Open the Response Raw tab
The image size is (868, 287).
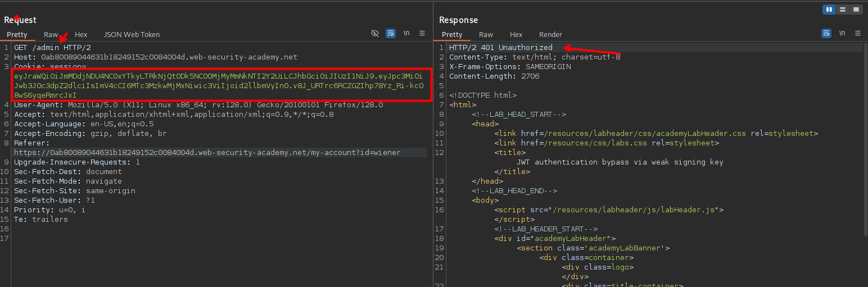point(486,35)
